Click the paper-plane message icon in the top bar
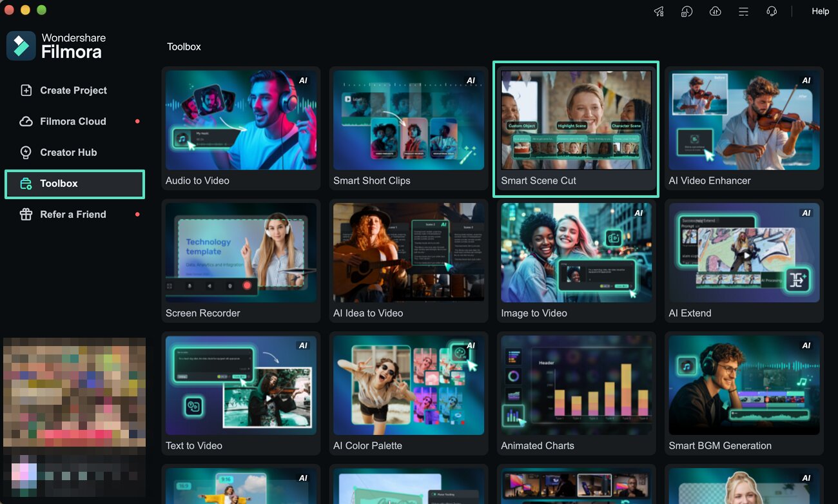 pos(659,12)
